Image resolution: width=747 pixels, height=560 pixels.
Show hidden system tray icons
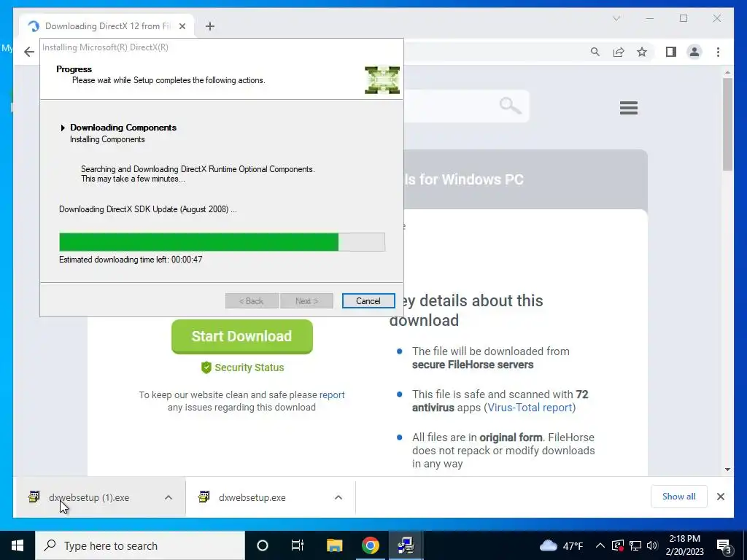[x=600, y=545]
